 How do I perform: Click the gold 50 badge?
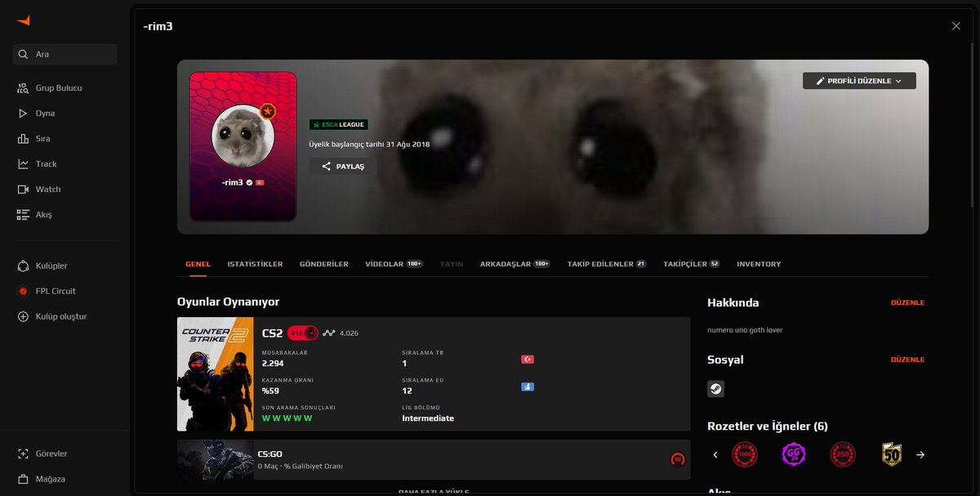pos(891,454)
